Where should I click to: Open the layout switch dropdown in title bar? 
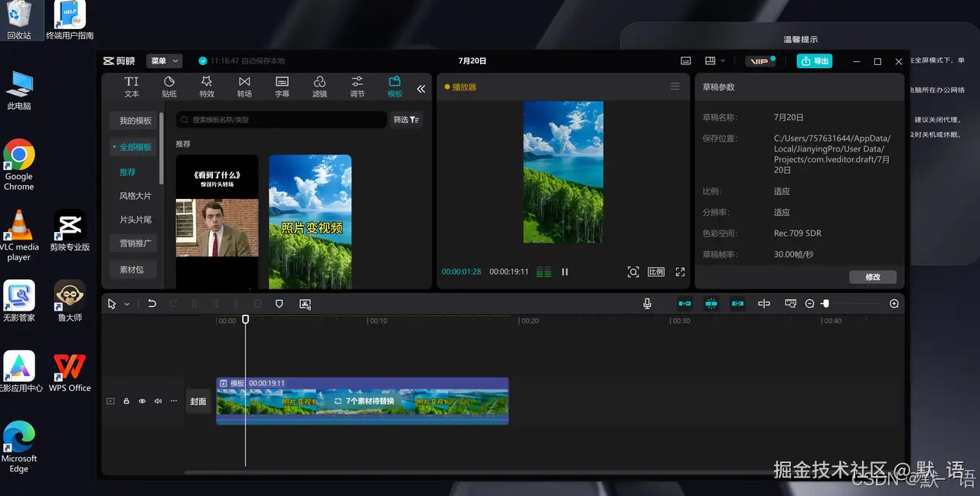tap(715, 61)
